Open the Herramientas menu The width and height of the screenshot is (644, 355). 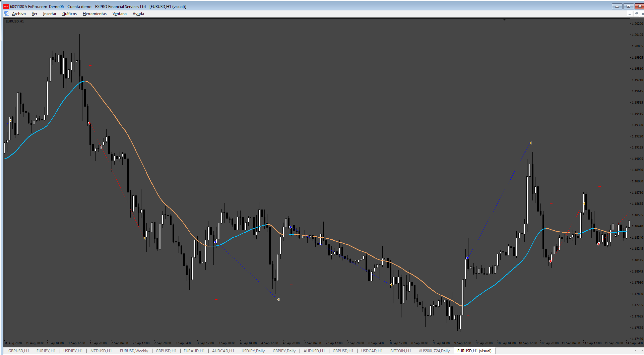click(x=94, y=14)
